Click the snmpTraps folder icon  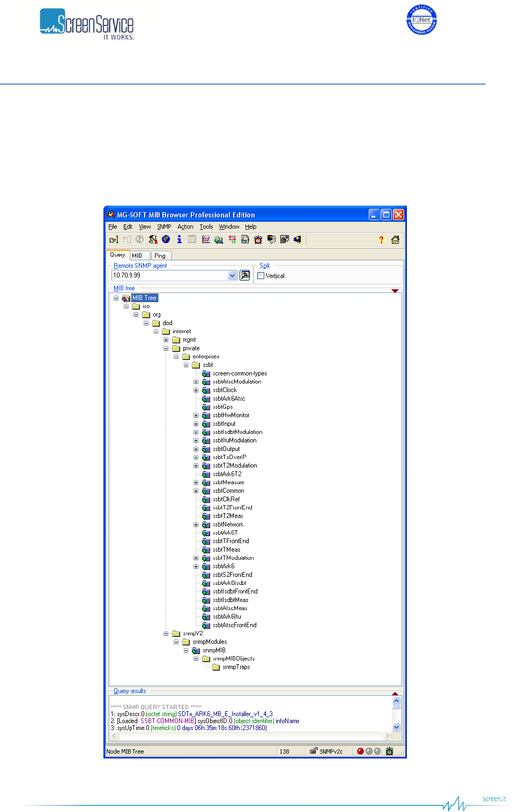click(216, 667)
